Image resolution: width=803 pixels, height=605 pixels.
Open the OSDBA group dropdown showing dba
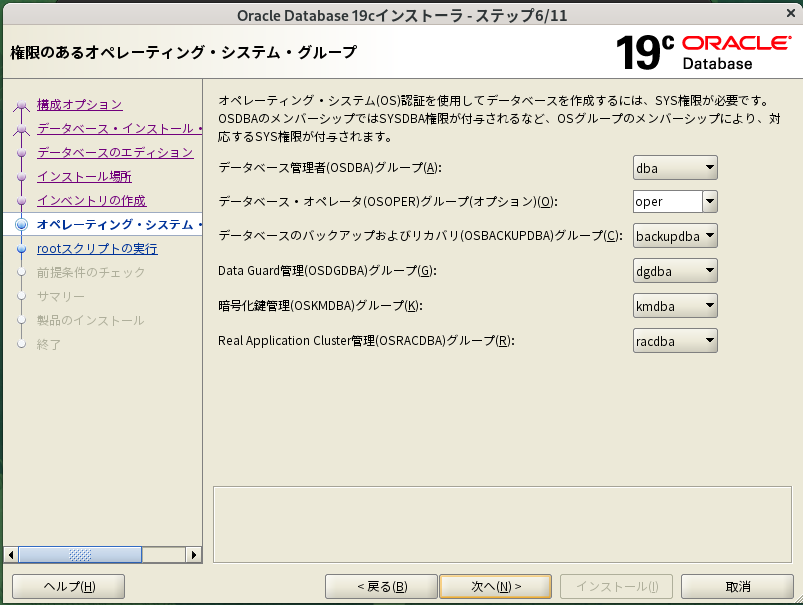pyautogui.click(x=675, y=168)
